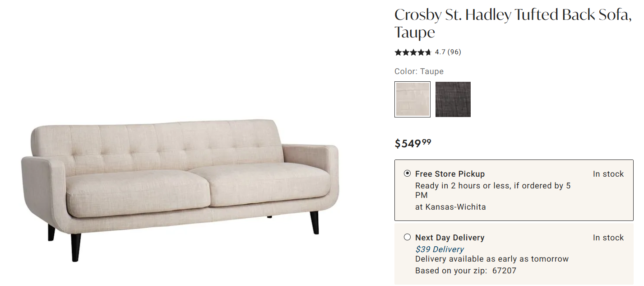
Task: Select the Taupe color swatch
Action: click(412, 99)
